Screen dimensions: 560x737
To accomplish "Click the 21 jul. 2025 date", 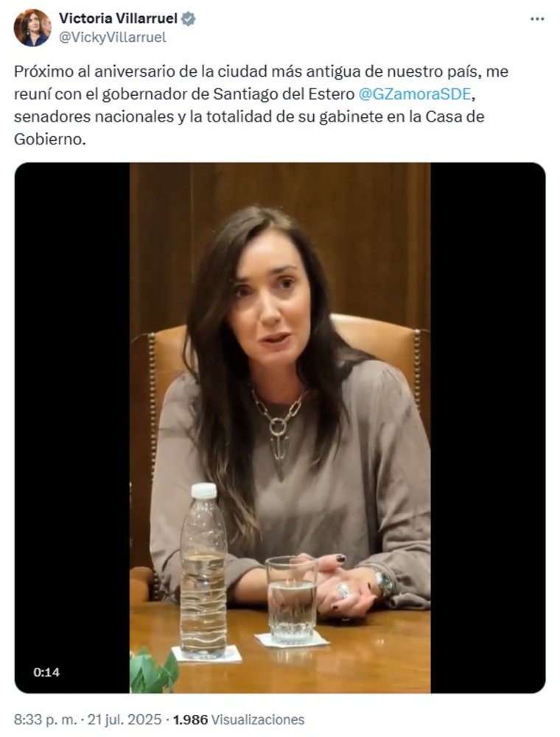I will point(124,719).
